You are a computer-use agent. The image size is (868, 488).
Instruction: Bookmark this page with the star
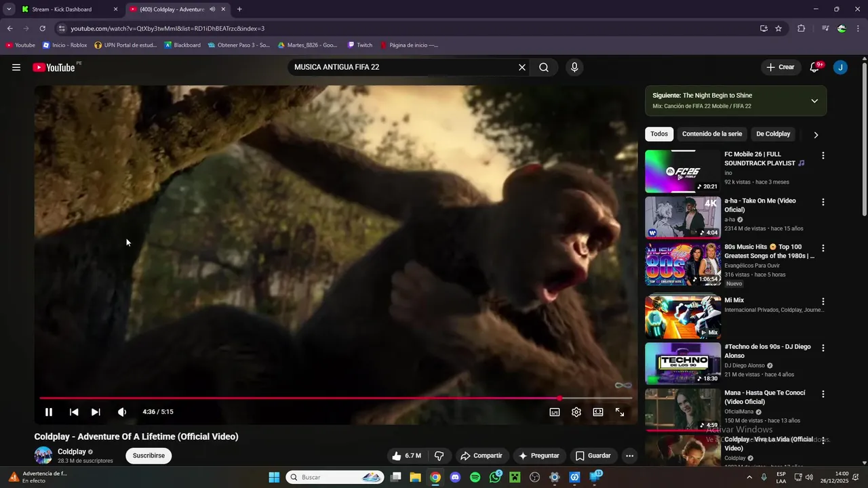pos(778,28)
